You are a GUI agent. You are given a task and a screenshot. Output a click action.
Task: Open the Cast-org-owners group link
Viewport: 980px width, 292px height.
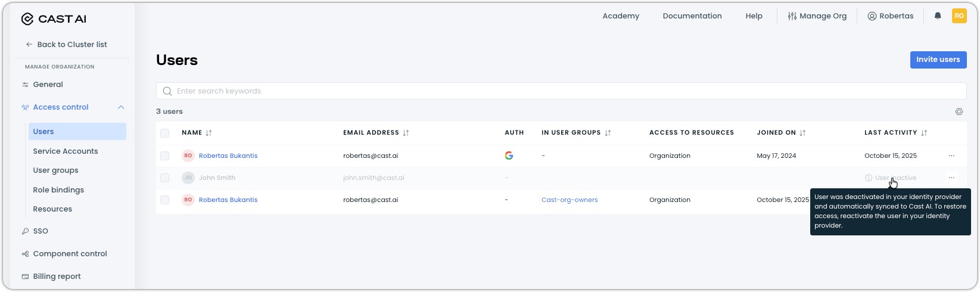570,200
